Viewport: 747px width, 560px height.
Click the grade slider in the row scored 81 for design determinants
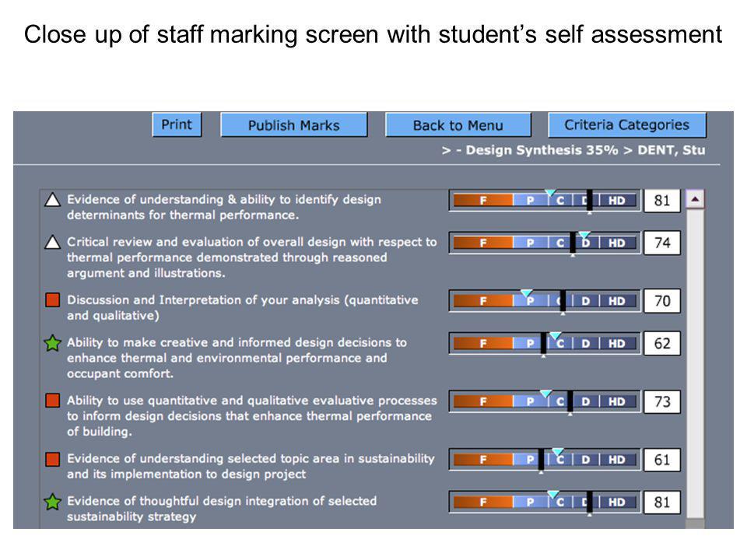click(x=545, y=201)
